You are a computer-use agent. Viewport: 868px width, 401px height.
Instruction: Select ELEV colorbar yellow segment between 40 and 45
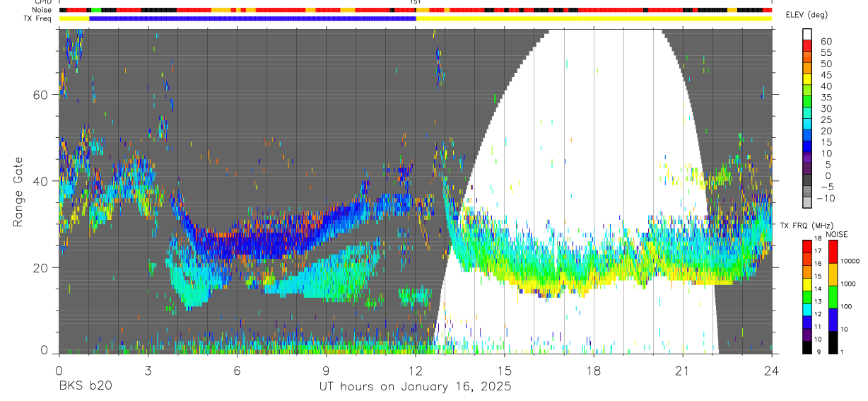coord(808,80)
